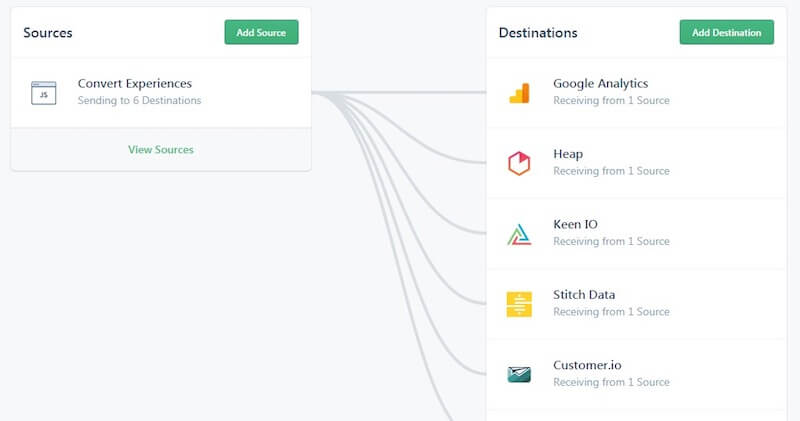Screen dimensions: 800x421
Task: Click the Customer.io envelope icon
Action: (x=518, y=375)
